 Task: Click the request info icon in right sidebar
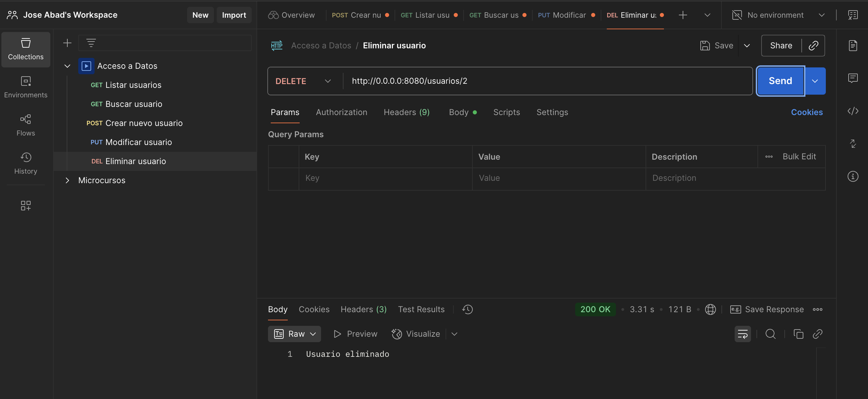pyautogui.click(x=853, y=176)
